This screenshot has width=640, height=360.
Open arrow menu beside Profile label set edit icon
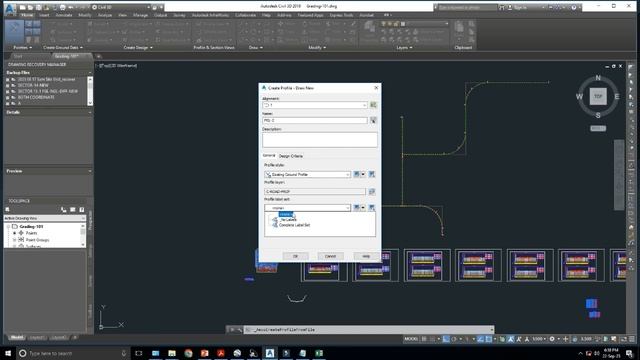coord(363,208)
